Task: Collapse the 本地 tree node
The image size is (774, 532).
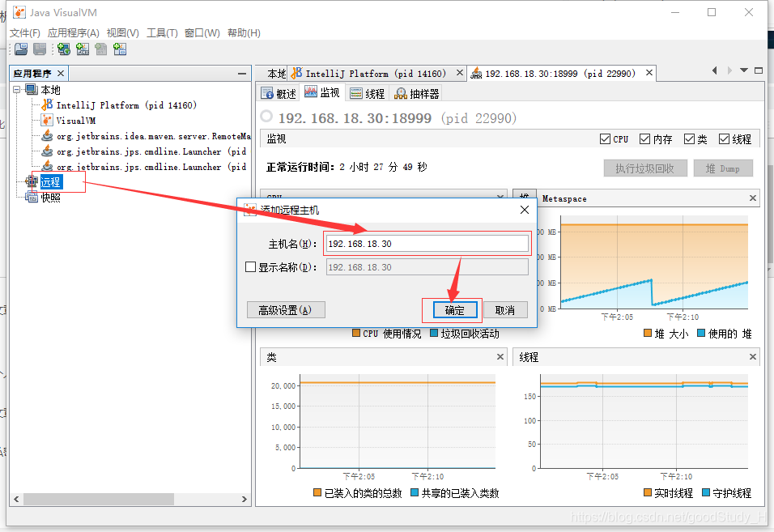Action: coord(16,89)
